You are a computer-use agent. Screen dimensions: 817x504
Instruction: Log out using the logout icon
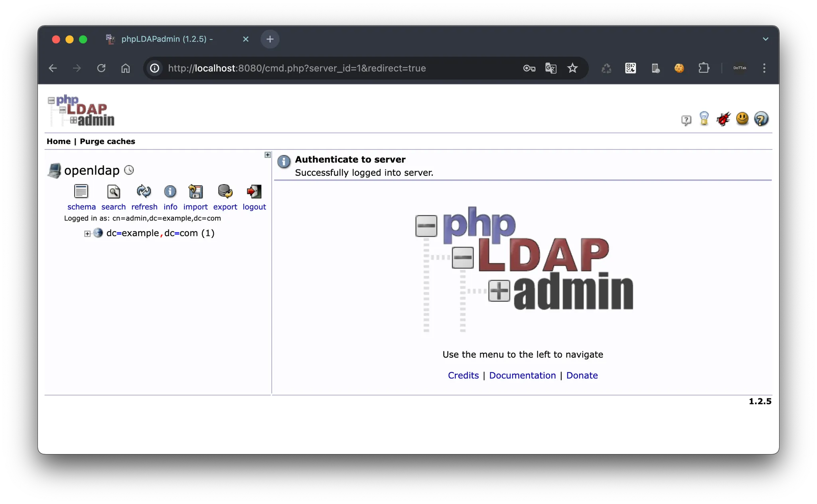coord(254,192)
